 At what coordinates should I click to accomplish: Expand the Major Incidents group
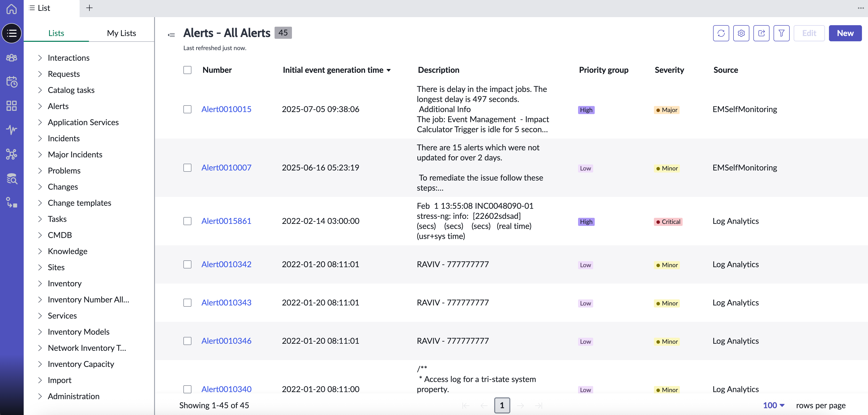click(40, 154)
